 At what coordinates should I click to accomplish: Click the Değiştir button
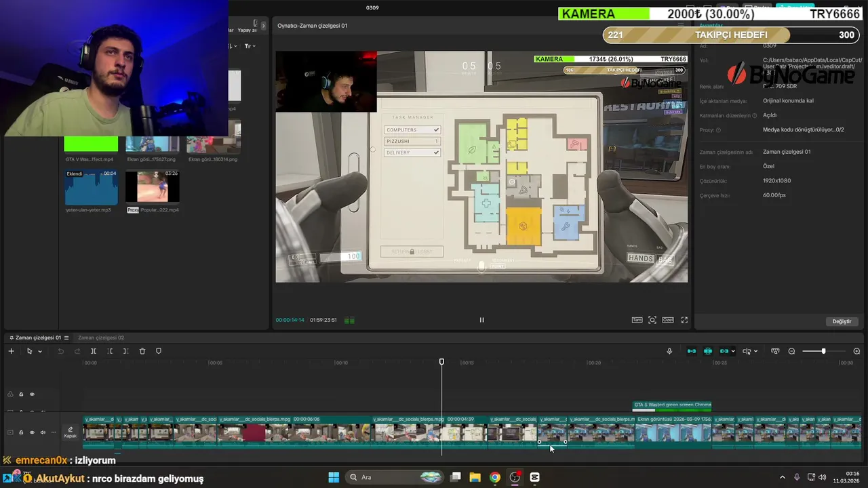(x=842, y=321)
